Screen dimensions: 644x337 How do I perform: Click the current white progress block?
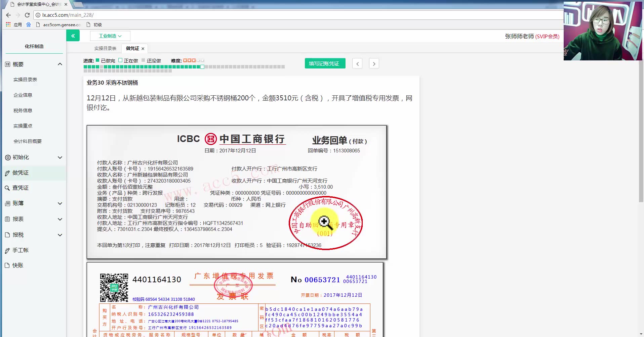202,67
